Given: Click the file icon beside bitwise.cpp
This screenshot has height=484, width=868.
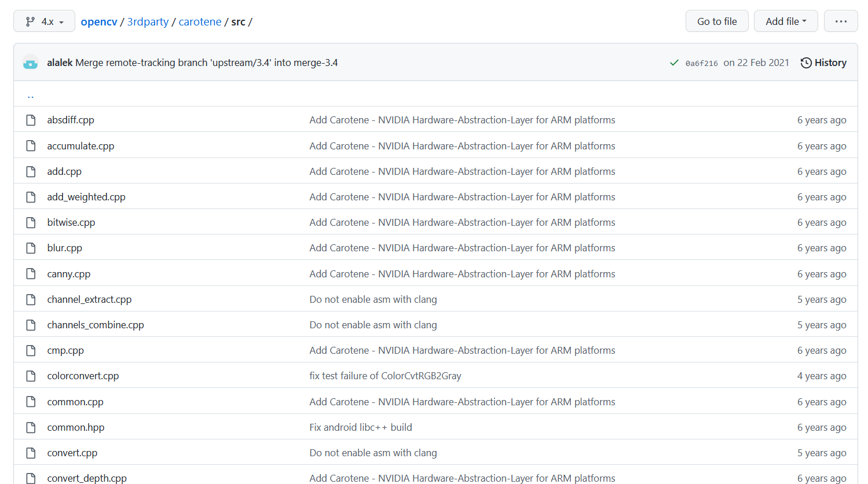Looking at the screenshot, I should point(31,222).
